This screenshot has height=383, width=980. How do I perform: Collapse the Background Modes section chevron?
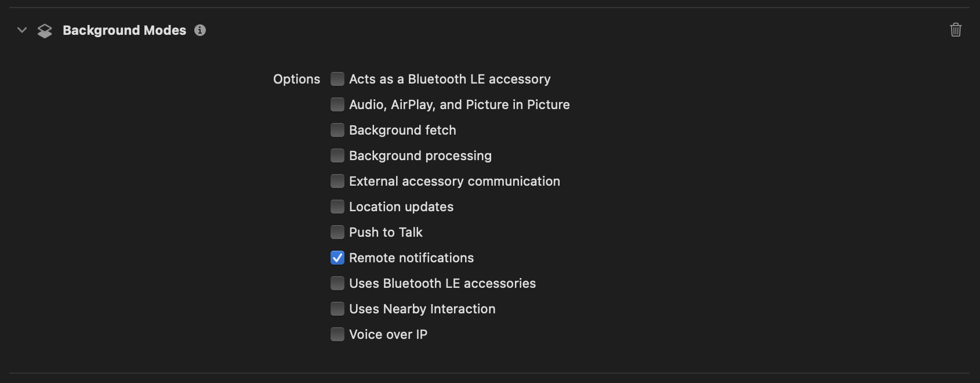tap(22, 30)
